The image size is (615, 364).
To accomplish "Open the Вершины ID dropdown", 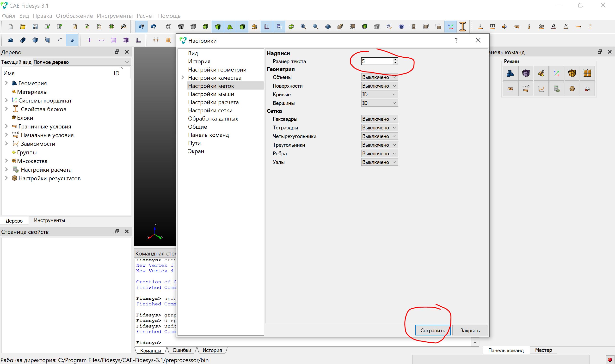I will (x=379, y=103).
